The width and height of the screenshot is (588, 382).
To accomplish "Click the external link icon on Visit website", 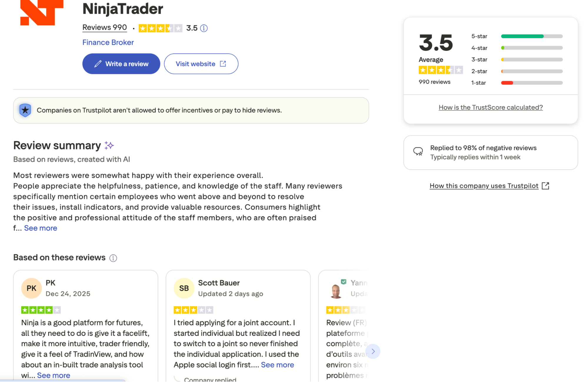I will [223, 64].
